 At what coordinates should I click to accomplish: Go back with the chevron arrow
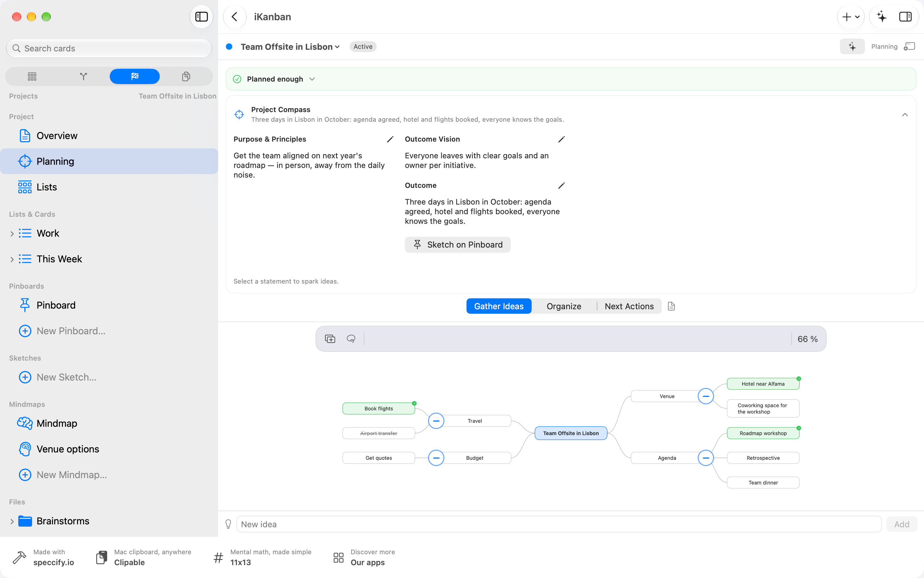[235, 17]
